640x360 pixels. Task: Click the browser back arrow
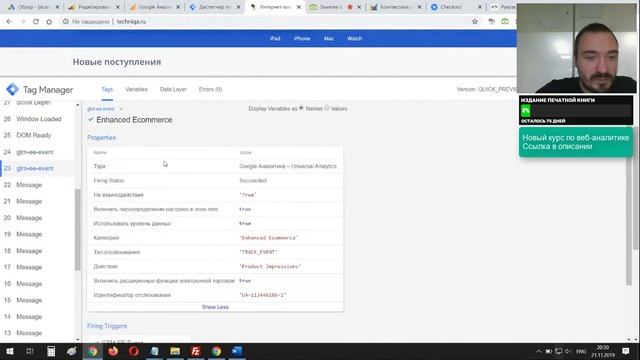(9, 22)
